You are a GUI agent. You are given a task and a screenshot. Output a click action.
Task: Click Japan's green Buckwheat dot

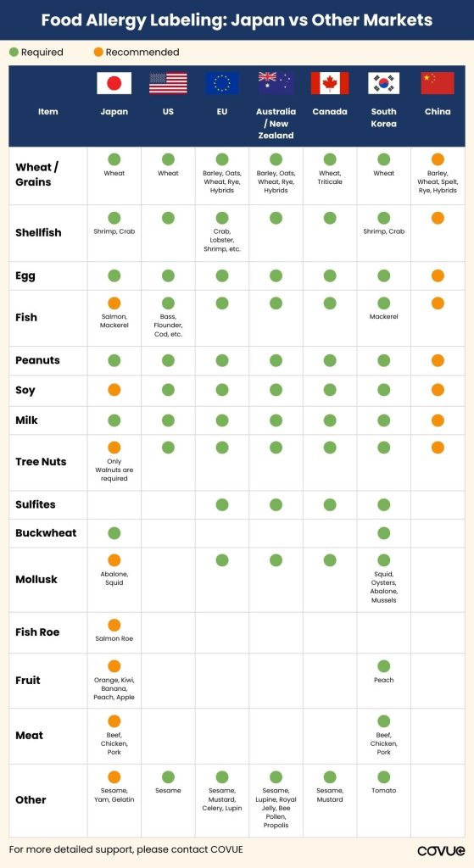pos(114,533)
